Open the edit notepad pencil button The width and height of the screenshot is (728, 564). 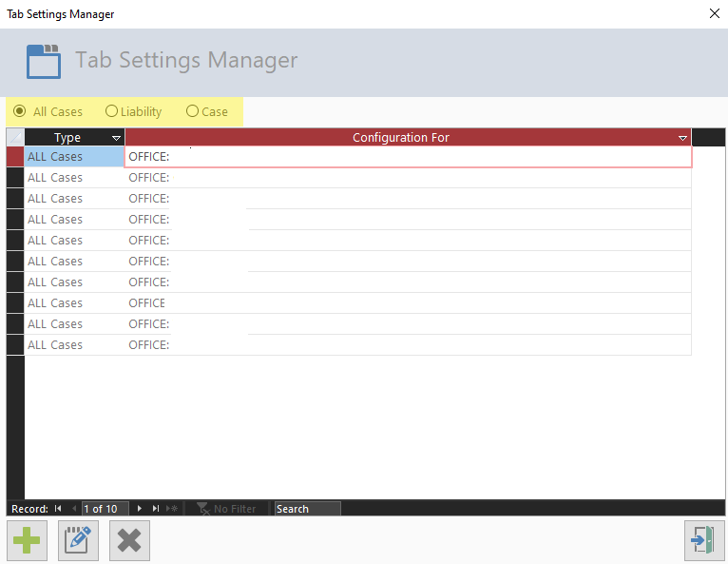point(78,540)
